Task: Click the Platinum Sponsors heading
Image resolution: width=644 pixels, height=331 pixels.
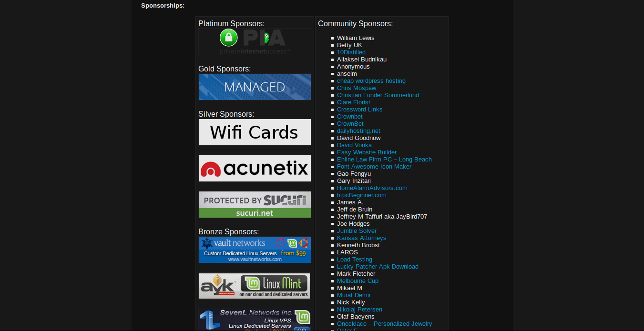Action: [x=231, y=24]
